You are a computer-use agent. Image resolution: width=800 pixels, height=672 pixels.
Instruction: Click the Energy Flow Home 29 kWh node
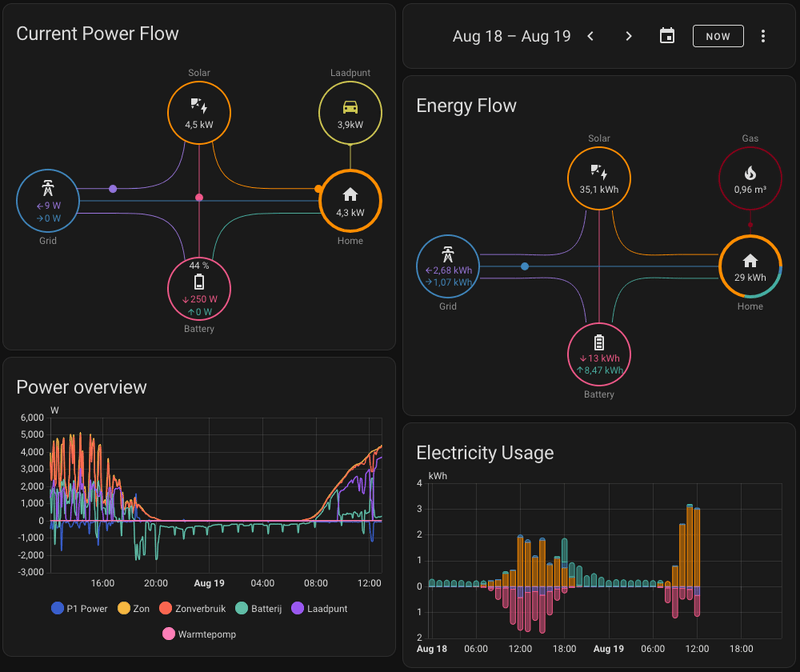(x=750, y=266)
